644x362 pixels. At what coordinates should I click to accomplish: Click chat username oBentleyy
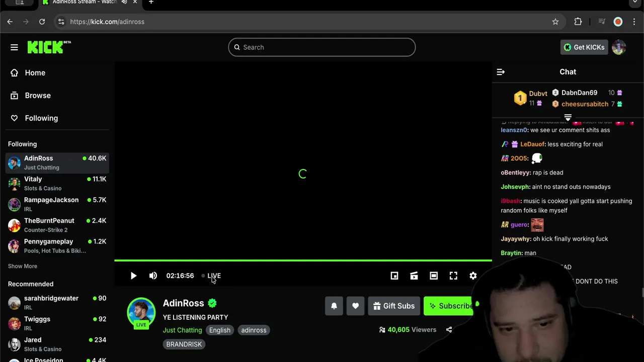pyautogui.click(x=516, y=172)
